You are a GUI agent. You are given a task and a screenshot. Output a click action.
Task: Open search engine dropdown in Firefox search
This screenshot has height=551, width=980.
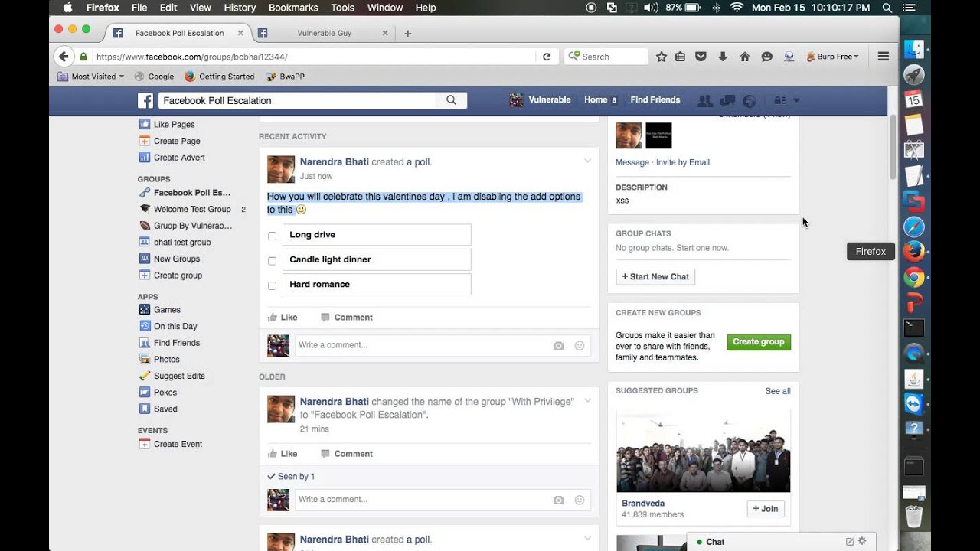pos(573,57)
